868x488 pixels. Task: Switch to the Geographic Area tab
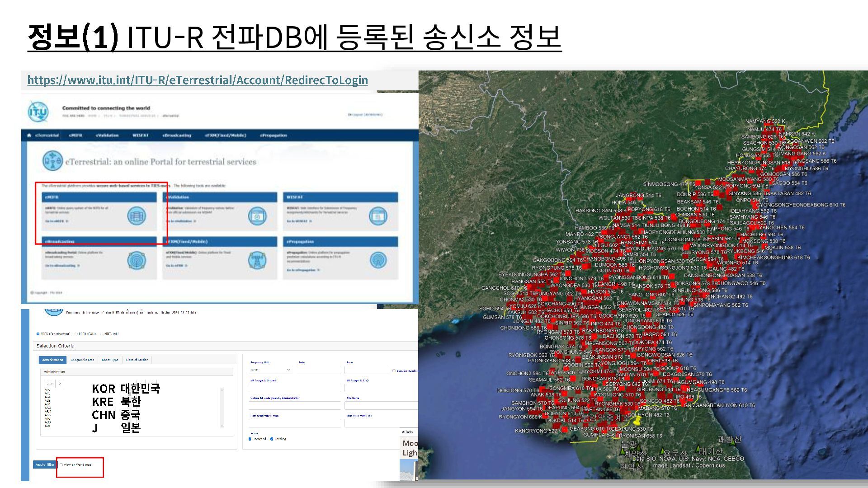coord(82,360)
